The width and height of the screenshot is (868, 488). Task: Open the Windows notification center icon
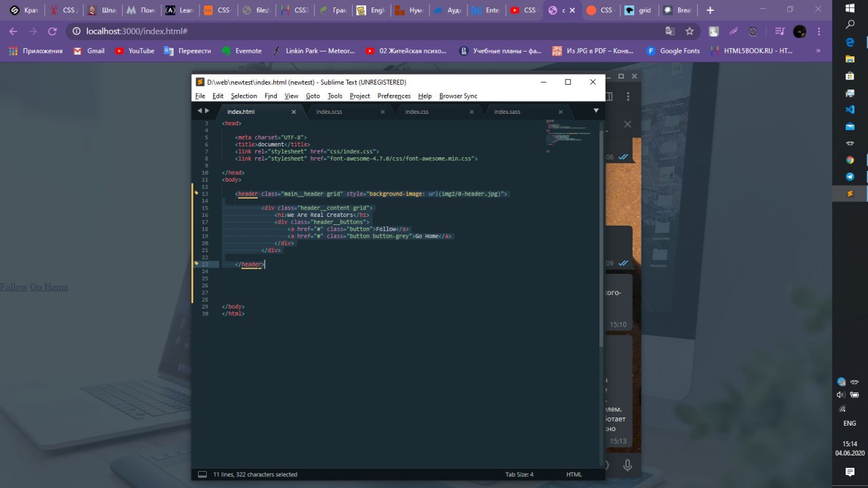click(850, 472)
